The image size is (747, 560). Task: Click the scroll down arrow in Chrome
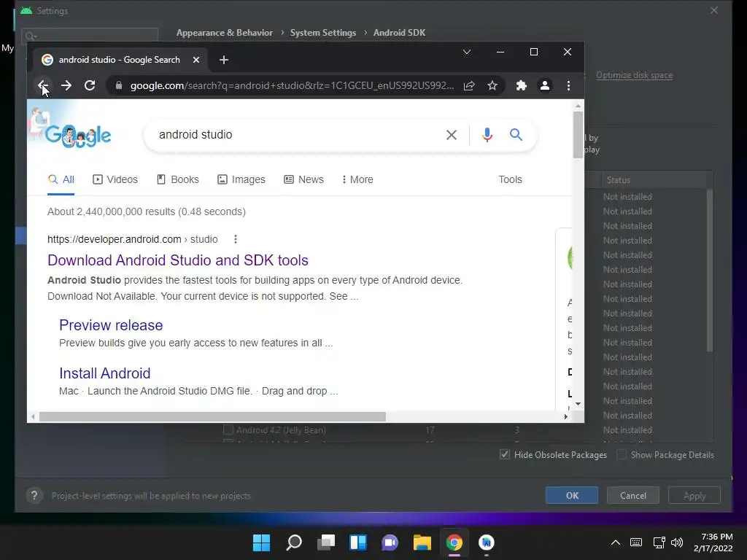tap(578, 404)
